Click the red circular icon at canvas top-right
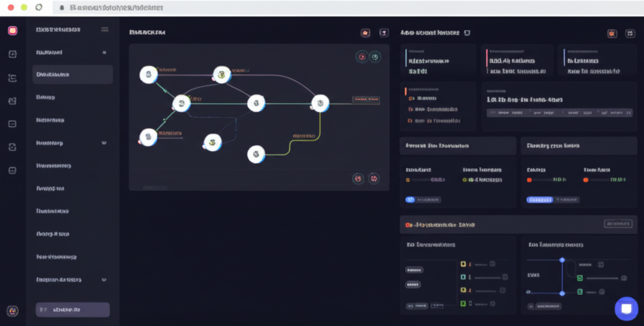Viewport: 644px width, 326px height. (362, 57)
